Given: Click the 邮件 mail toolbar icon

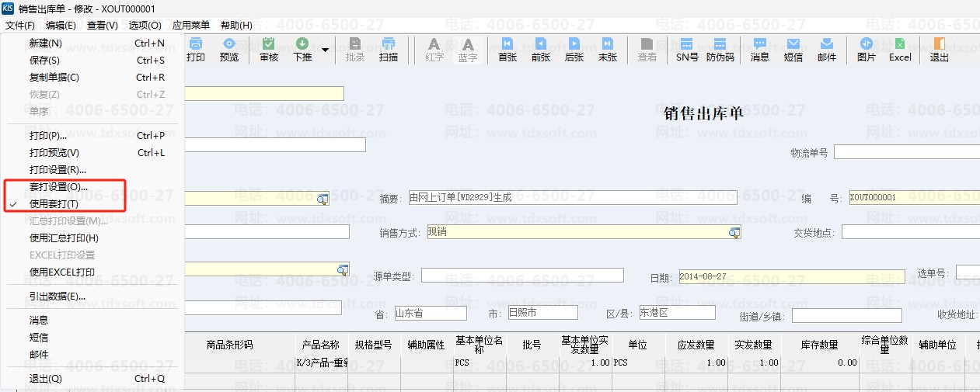Looking at the screenshot, I should click(x=827, y=50).
